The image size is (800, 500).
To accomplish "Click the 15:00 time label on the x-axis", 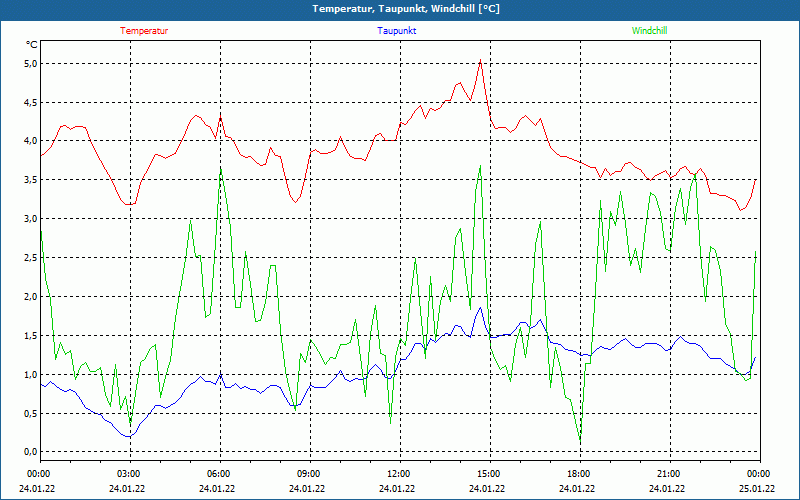I will coord(488,474).
